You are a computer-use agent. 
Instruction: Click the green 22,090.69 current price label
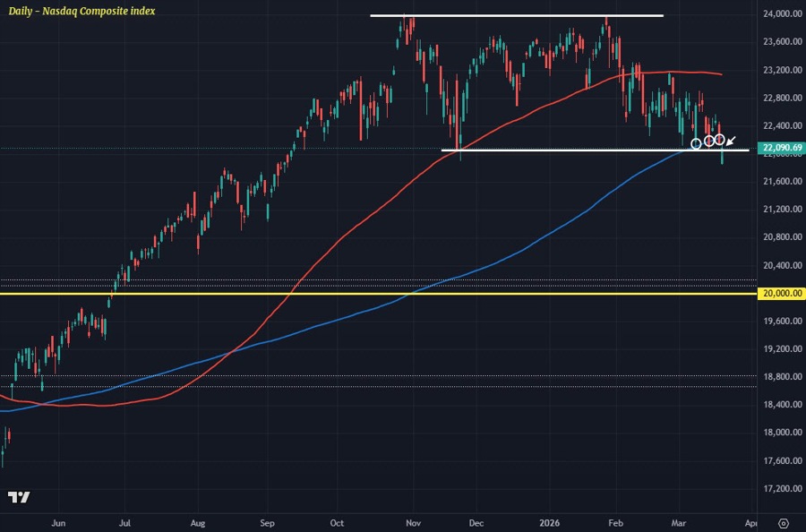click(x=781, y=148)
